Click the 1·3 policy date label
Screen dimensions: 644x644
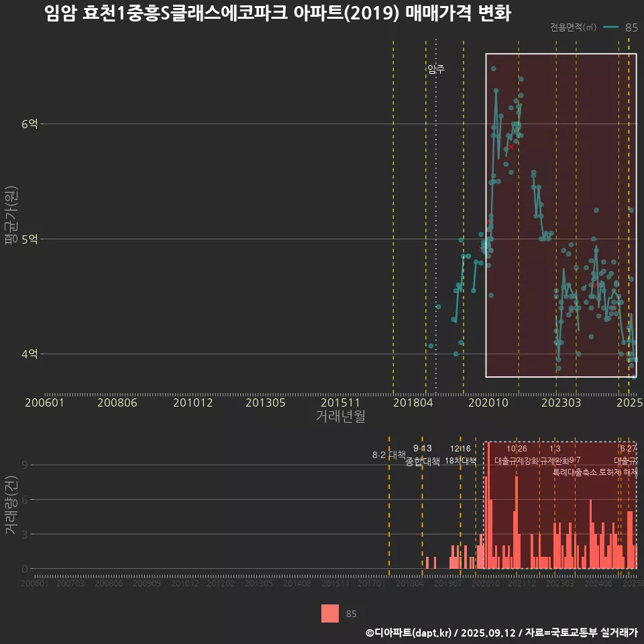click(555, 448)
